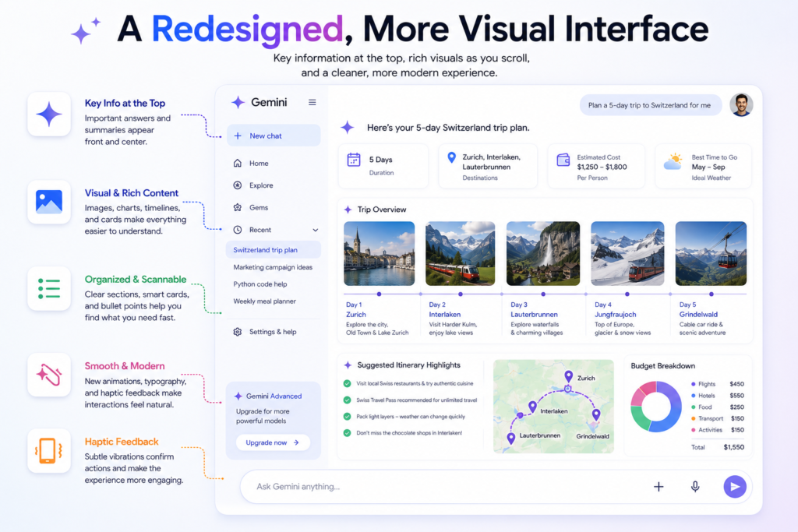This screenshot has width=798, height=532.
Task: Click the Home house icon
Action: 238,164
